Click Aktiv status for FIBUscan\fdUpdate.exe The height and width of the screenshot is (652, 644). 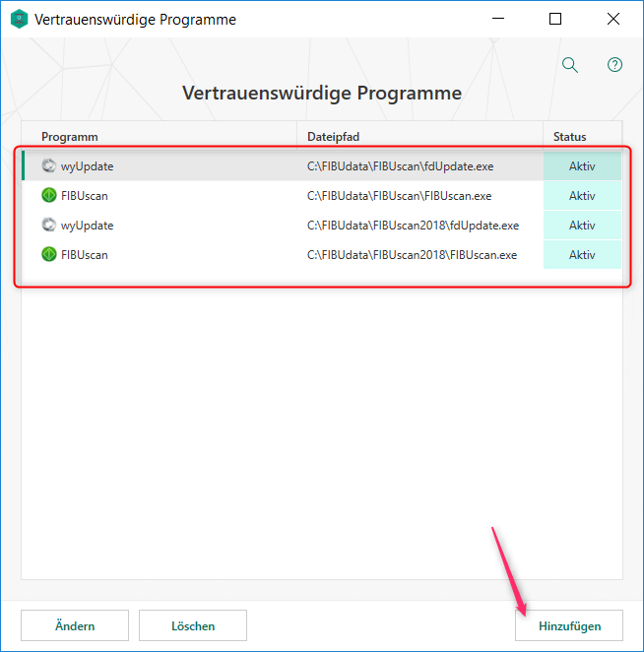pos(582,166)
